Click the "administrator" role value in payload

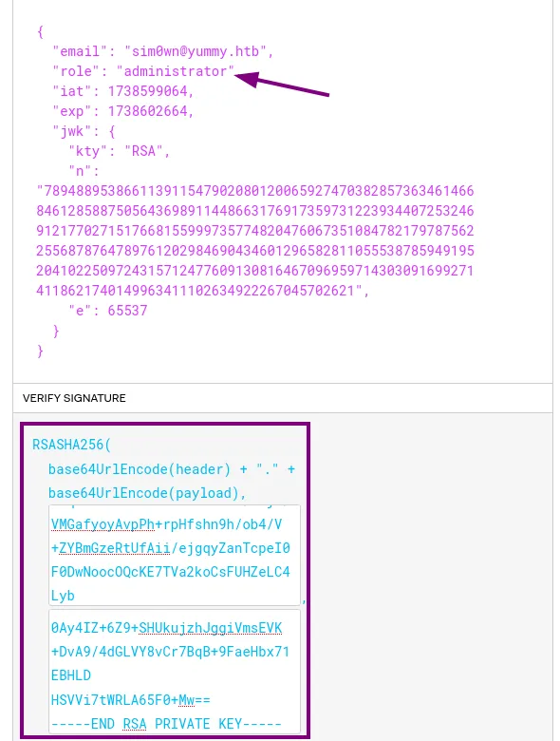point(176,71)
